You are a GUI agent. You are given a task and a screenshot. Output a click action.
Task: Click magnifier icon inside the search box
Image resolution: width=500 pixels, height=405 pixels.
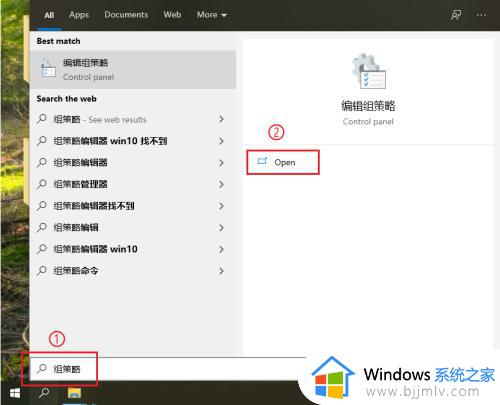click(x=42, y=369)
